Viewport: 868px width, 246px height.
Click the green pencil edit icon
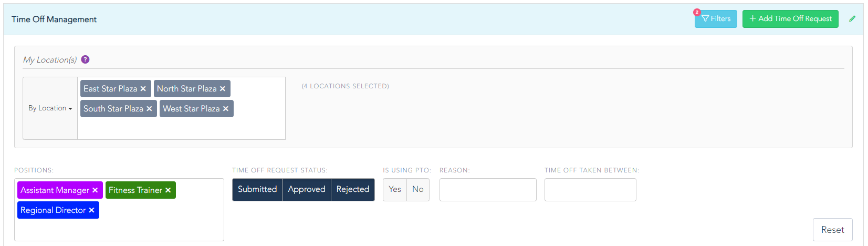click(852, 19)
